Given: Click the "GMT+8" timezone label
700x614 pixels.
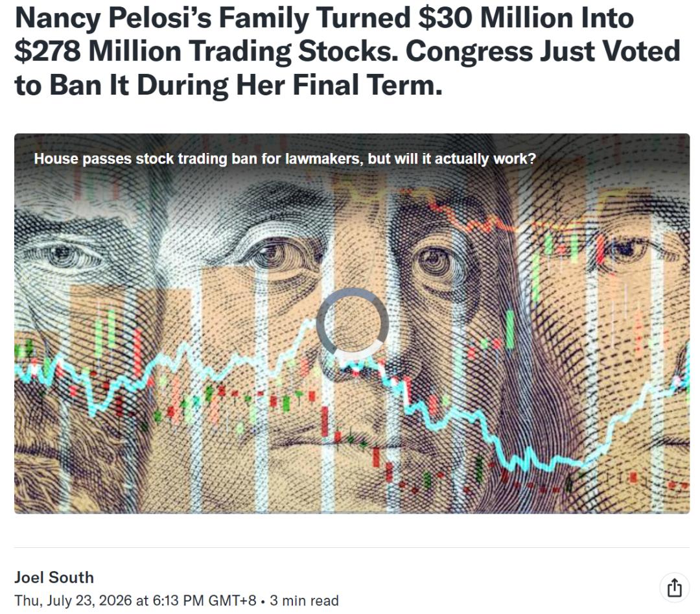Looking at the screenshot, I should pos(232,600).
